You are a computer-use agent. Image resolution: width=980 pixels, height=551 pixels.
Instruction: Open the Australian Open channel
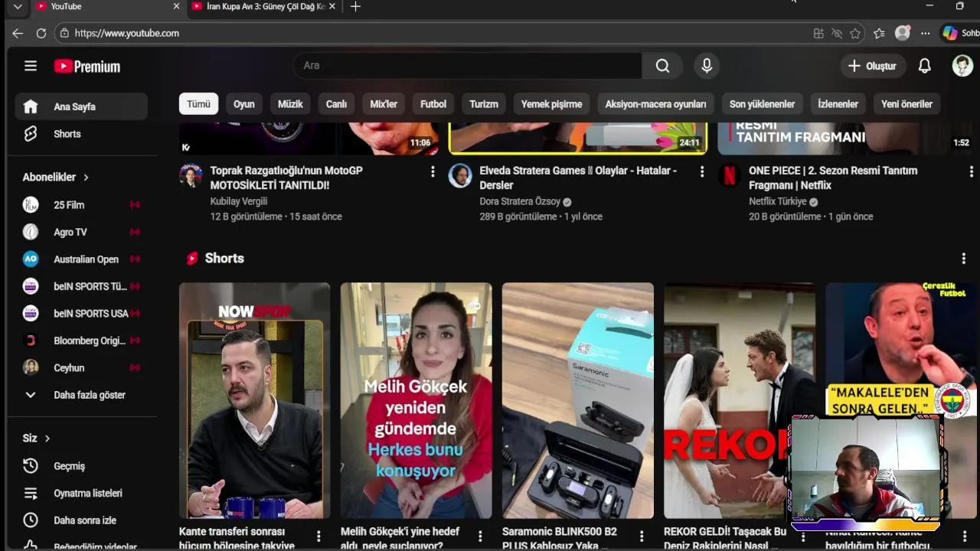point(81,259)
